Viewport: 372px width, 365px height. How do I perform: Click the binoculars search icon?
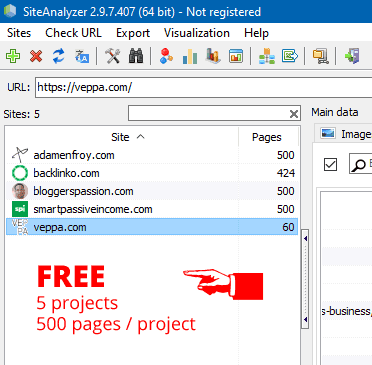pyautogui.click(x=136, y=56)
